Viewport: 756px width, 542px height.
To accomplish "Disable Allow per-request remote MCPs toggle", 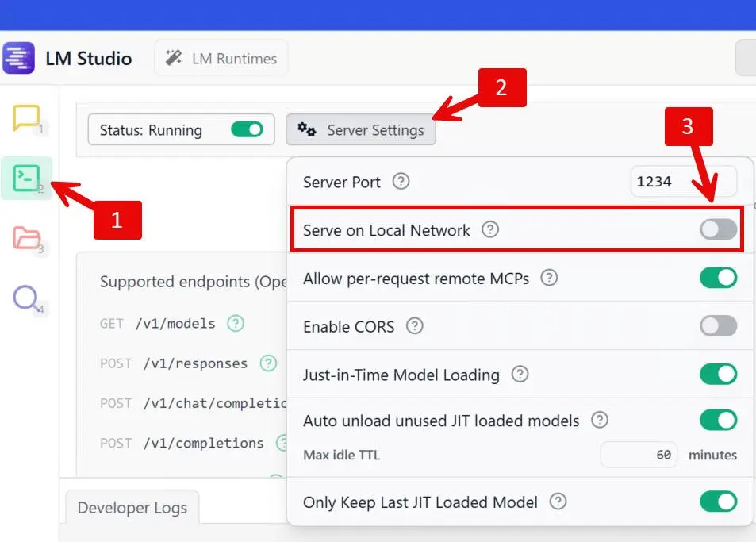I will (x=718, y=278).
